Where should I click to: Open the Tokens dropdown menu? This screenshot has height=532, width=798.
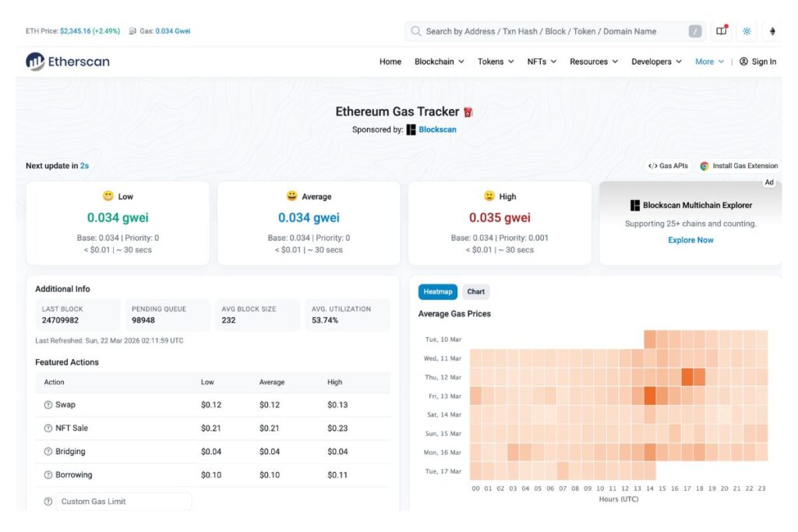[x=496, y=62]
